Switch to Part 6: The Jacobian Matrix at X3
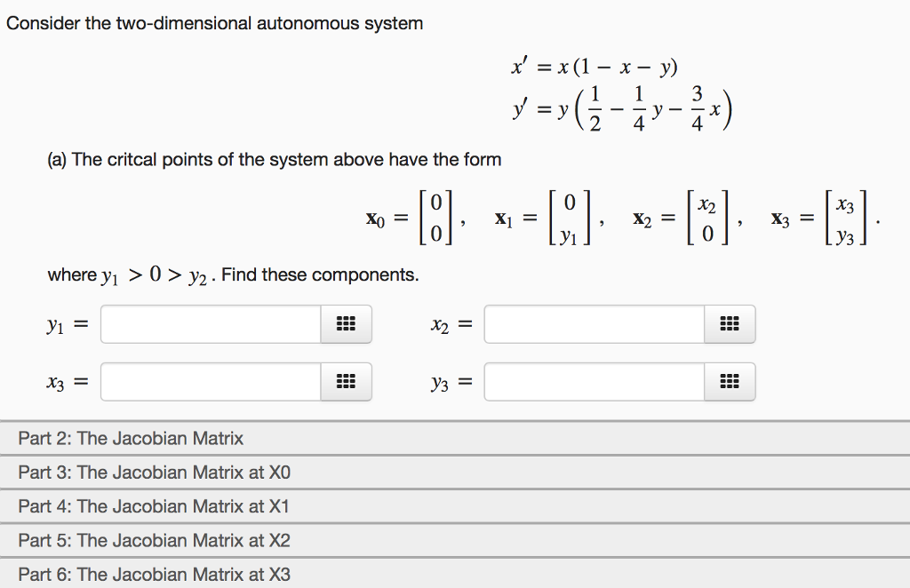 pos(455,574)
